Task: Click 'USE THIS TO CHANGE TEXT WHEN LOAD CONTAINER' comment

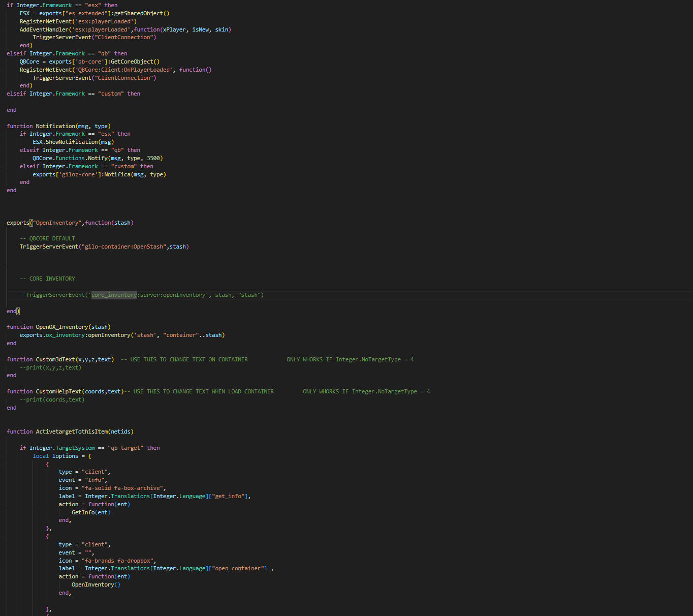Action: pyautogui.click(x=204, y=391)
